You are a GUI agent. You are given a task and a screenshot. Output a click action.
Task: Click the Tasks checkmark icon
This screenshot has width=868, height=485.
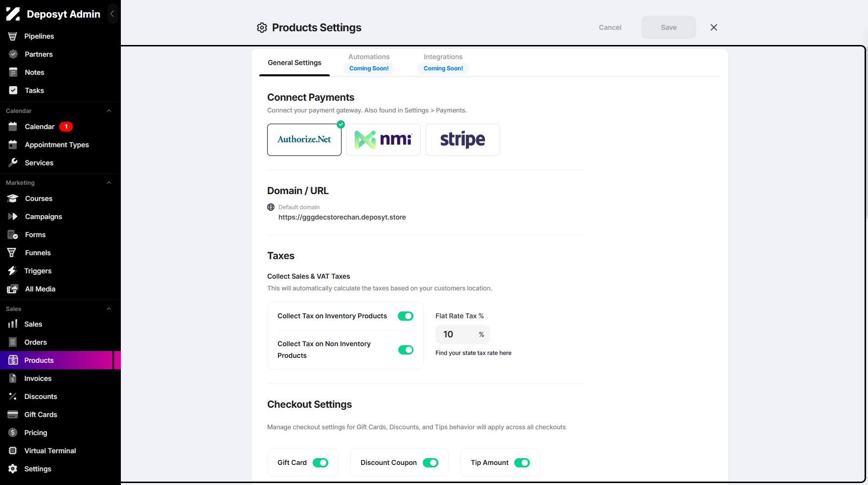(x=13, y=90)
